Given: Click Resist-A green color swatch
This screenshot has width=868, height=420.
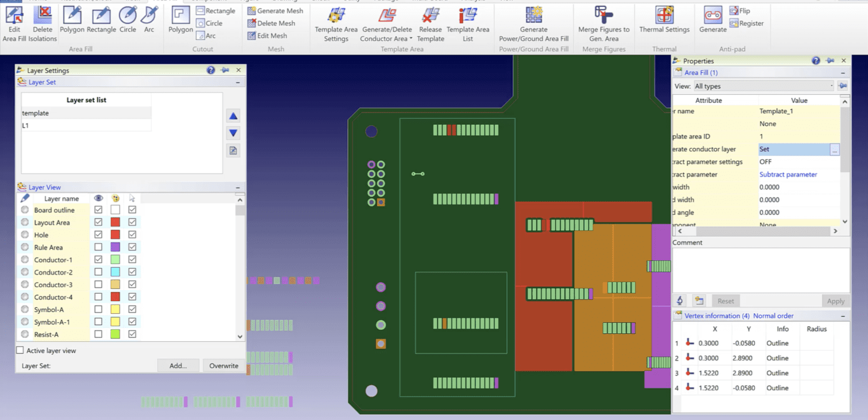Looking at the screenshot, I should [x=115, y=334].
